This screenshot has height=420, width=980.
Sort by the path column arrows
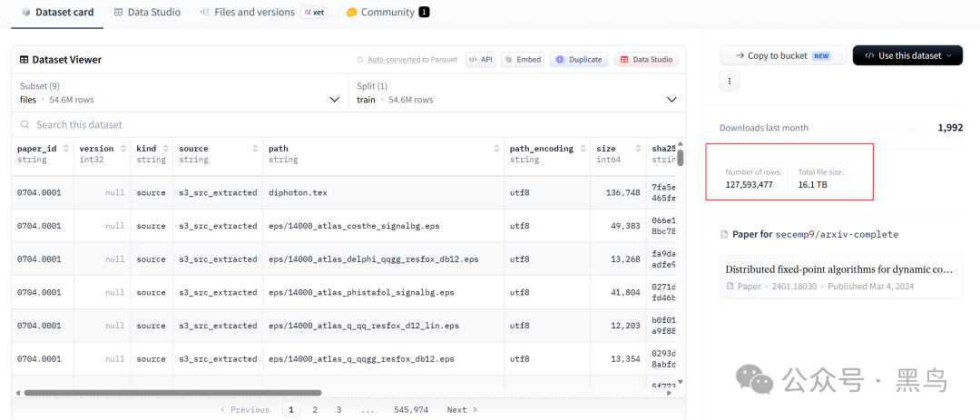point(497,149)
